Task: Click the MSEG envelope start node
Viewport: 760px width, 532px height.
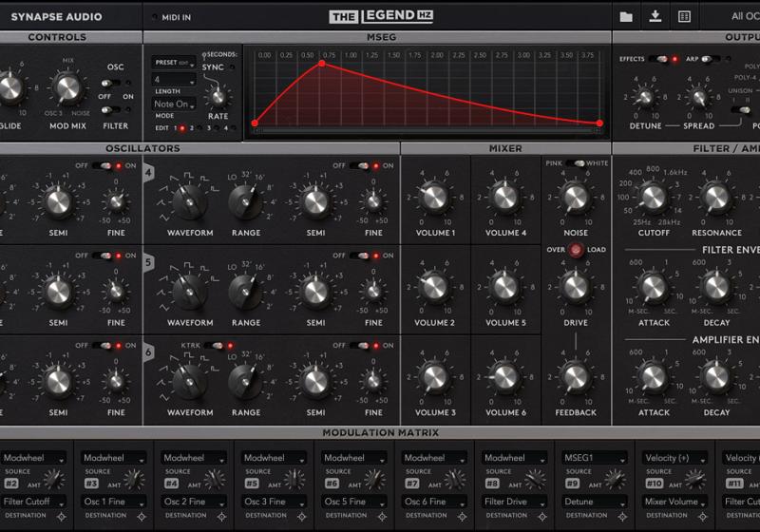Action: point(255,123)
